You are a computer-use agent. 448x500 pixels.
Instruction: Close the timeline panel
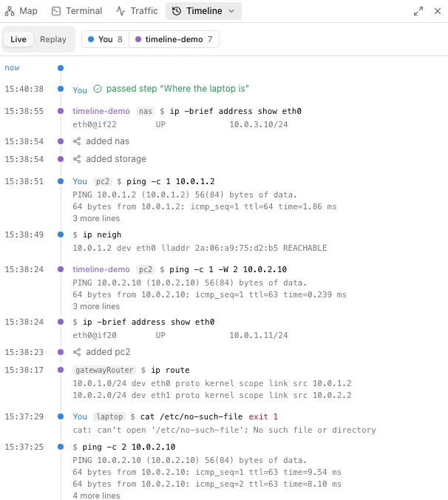coord(438,11)
